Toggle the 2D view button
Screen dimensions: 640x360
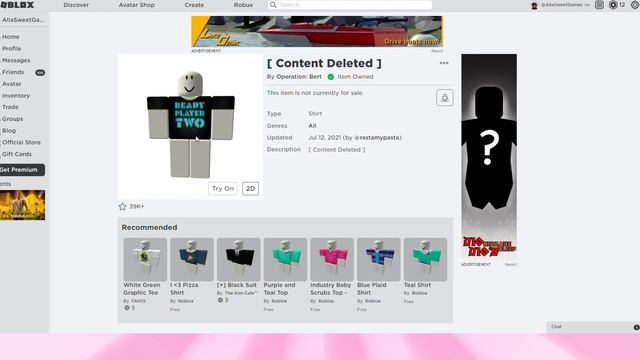tap(251, 189)
